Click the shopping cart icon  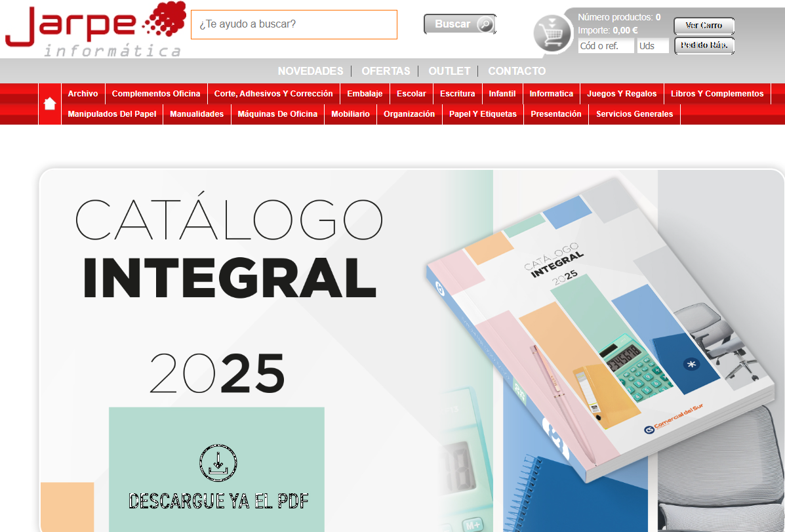552,32
